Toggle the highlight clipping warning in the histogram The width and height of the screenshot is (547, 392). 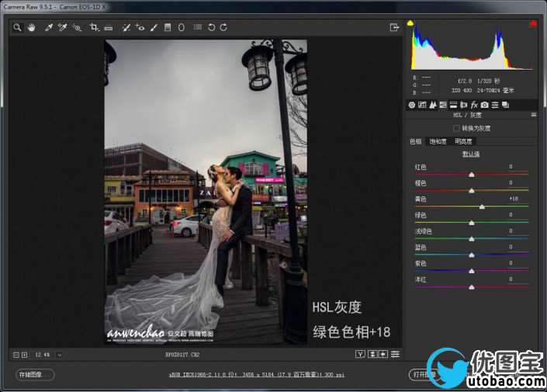click(533, 23)
